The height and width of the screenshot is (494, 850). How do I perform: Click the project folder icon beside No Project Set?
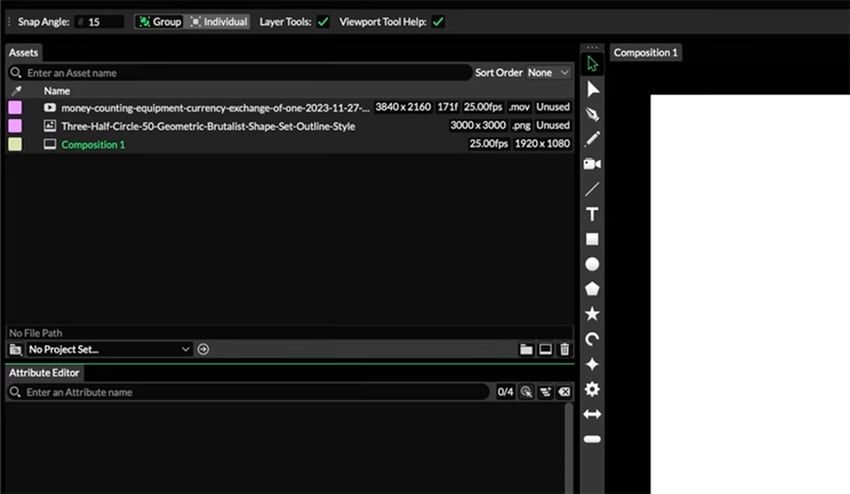coord(16,350)
